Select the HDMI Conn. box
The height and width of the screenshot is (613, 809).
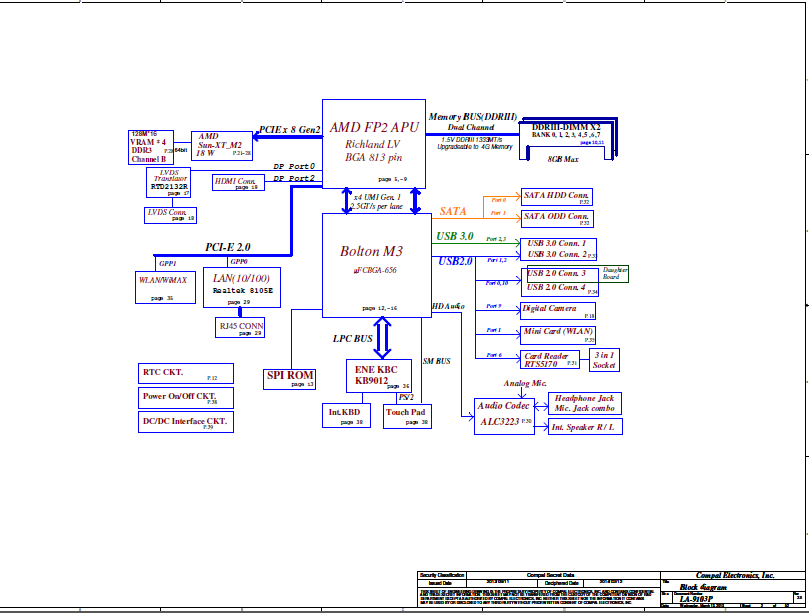tap(237, 182)
